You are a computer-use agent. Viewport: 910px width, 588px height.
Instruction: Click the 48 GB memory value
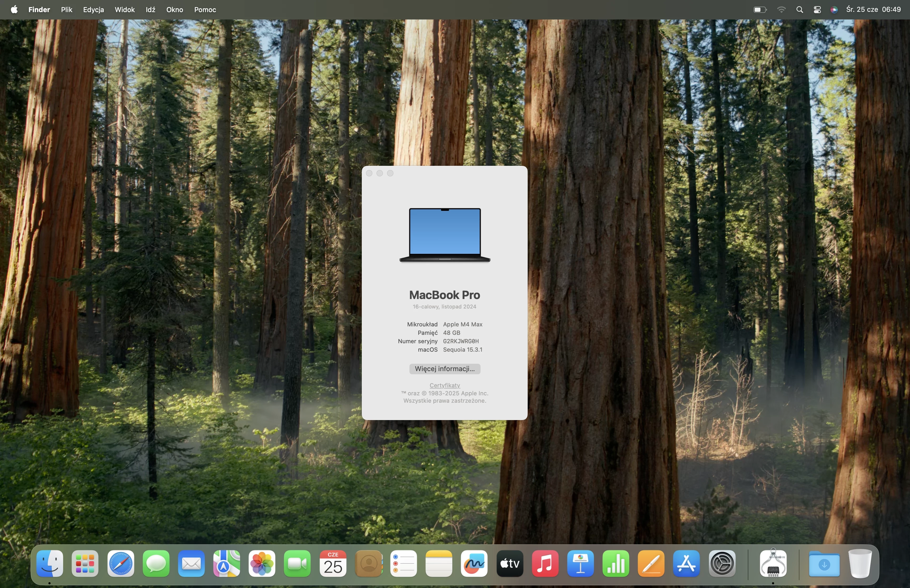pos(451,333)
